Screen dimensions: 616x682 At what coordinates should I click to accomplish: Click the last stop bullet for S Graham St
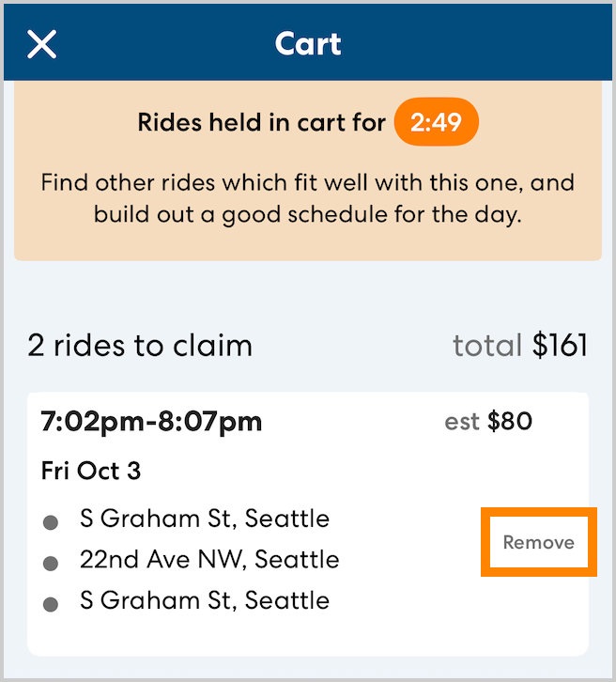[52, 602]
